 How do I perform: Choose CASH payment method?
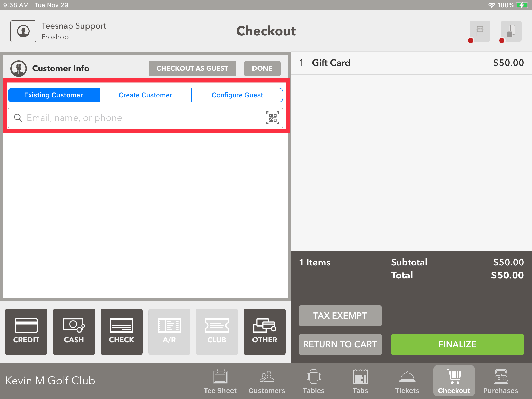click(74, 331)
